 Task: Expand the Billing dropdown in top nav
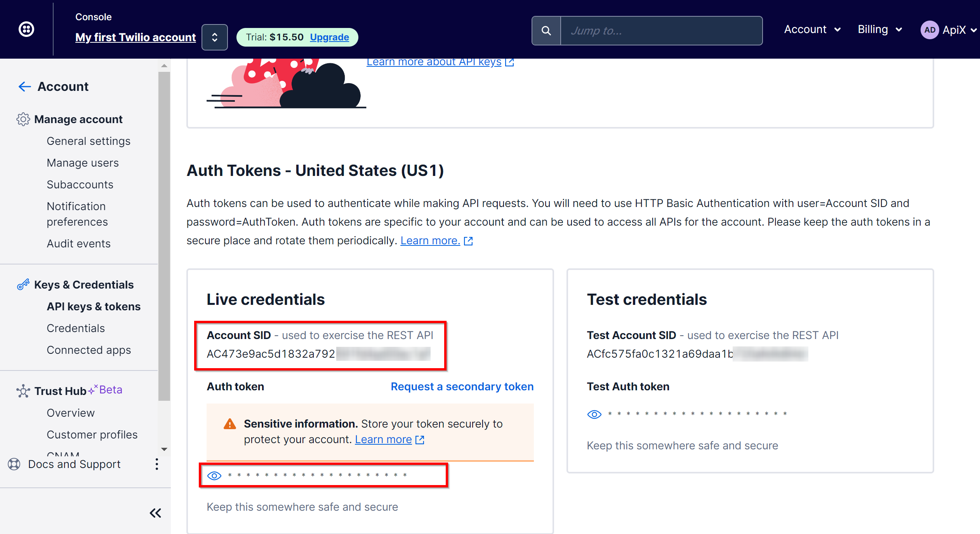[x=879, y=30]
